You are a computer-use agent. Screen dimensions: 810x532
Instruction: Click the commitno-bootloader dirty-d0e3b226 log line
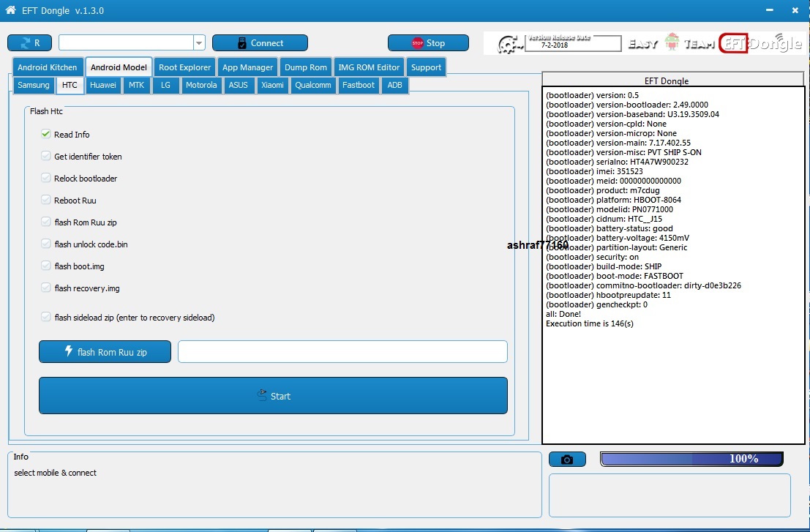click(643, 285)
